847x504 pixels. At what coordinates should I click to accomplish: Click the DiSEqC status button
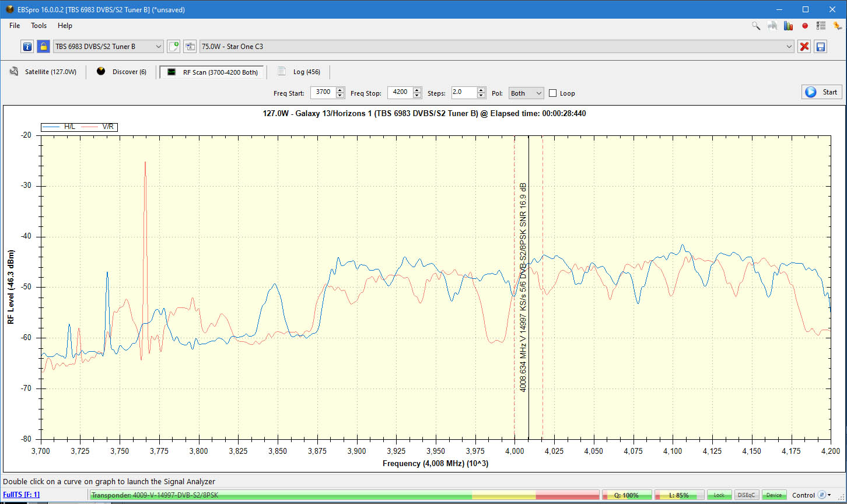747,495
